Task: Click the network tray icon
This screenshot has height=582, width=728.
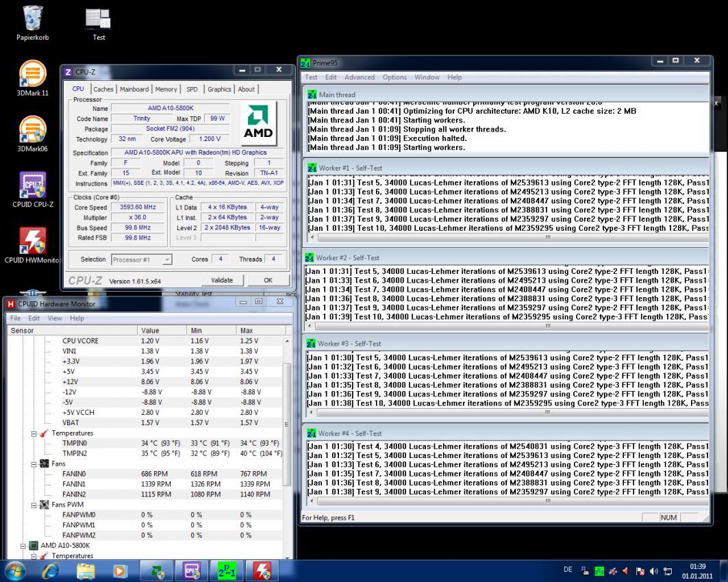Action: pyautogui.click(x=668, y=571)
